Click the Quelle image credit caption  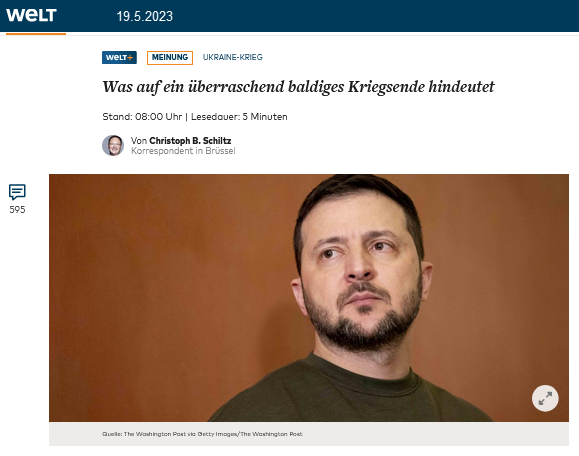[x=202, y=434]
